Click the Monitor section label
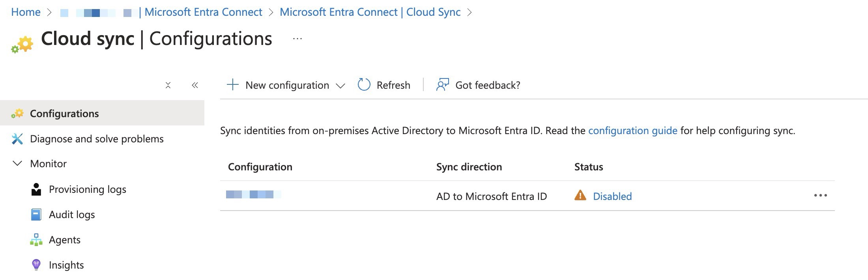Screen dimensions: 868x280 coord(48,164)
